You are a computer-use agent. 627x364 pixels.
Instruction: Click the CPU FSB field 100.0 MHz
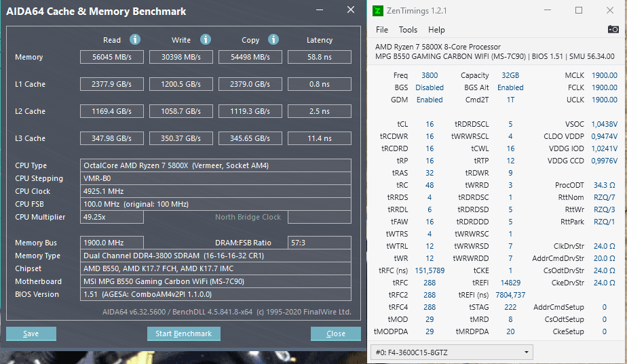click(216, 204)
